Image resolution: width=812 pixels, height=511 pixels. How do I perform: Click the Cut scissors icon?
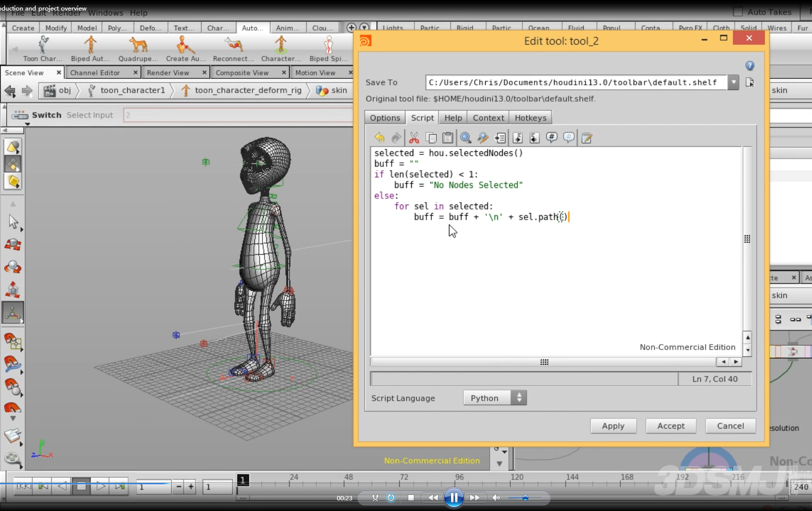tap(414, 137)
